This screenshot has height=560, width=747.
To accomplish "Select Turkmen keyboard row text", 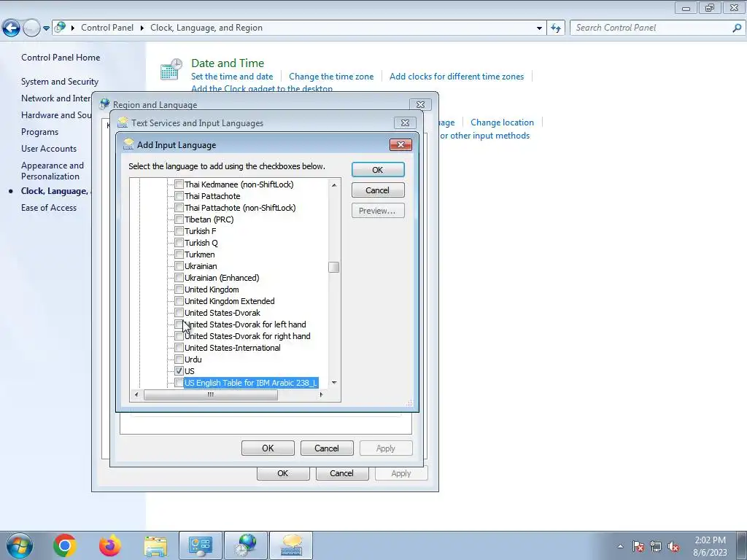I will click(x=200, y=254).
